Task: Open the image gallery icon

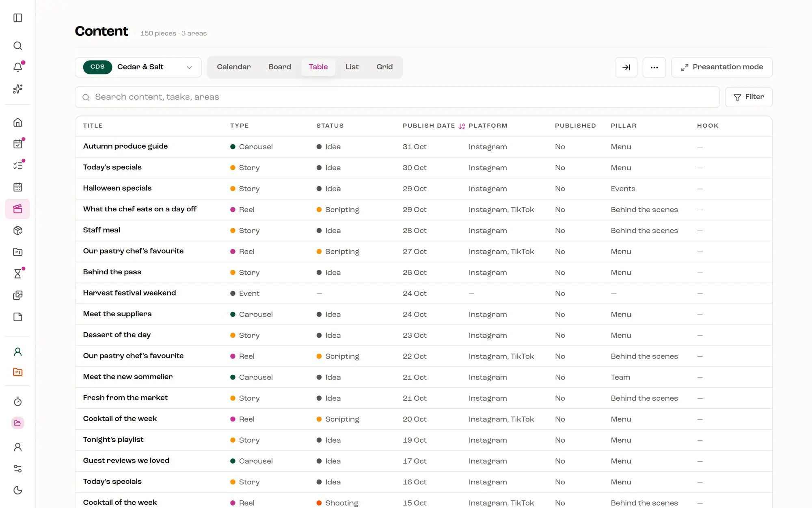Action: click(17, 295)
